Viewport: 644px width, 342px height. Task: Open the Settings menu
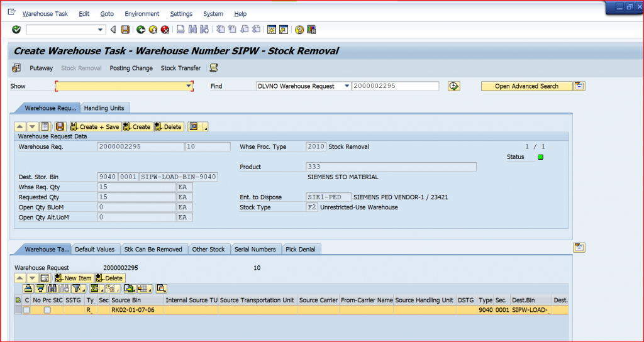point(181,14)
